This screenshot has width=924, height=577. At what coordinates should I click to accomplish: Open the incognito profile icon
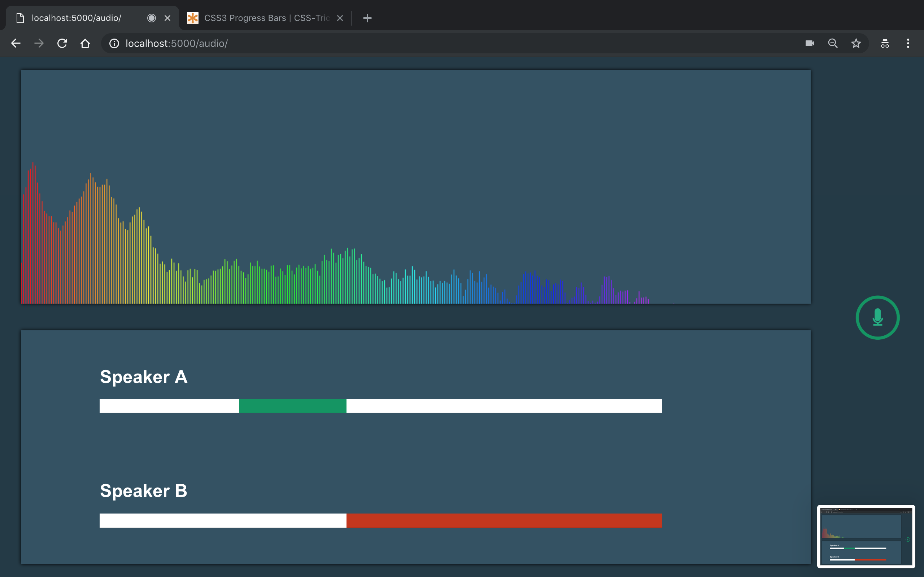tap(885, 44)
